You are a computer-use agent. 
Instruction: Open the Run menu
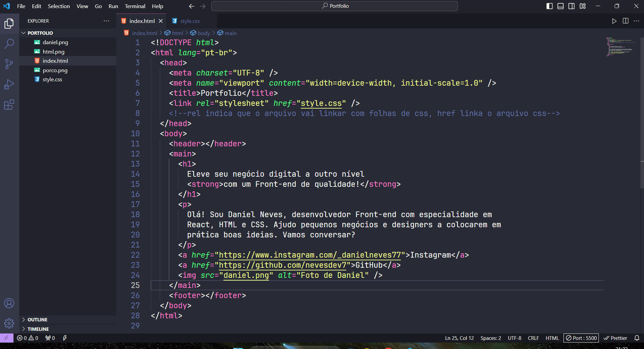coord(113,6)
